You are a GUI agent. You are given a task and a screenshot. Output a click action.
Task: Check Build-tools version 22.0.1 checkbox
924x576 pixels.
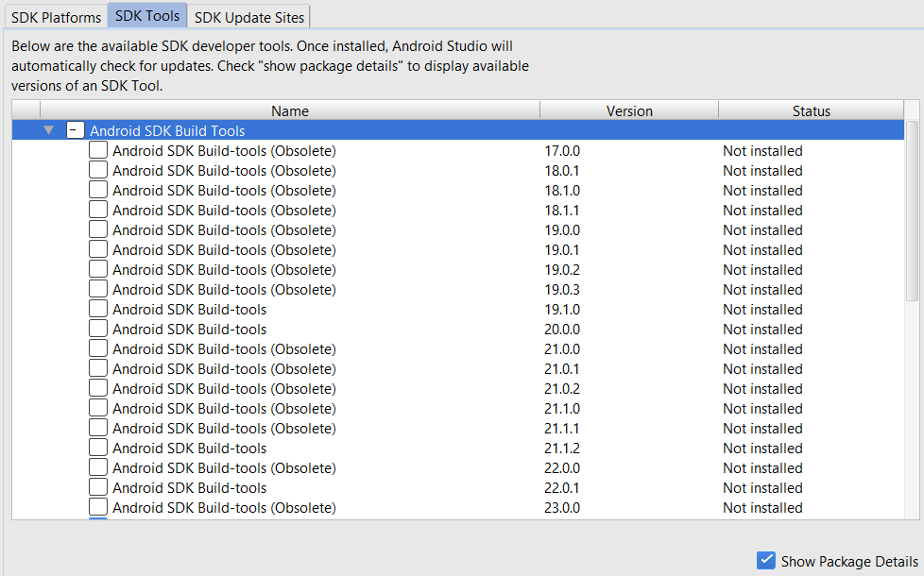(x=98, y=487)
